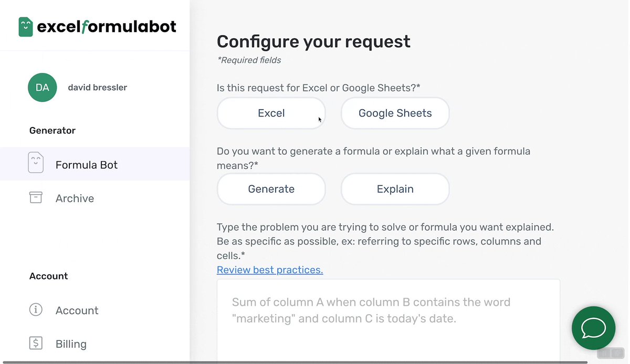Select the Excel option
This screenshot has height=364, width=630.
click(271, 113)
